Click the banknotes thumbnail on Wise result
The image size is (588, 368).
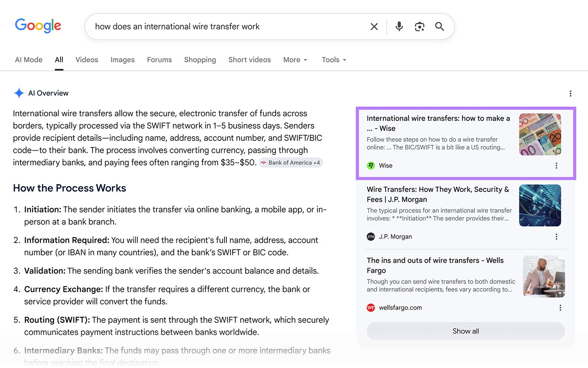(540, 135)
